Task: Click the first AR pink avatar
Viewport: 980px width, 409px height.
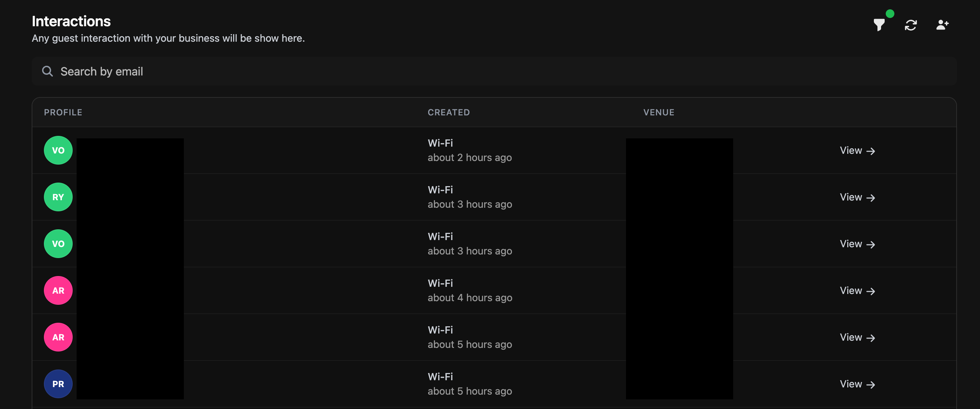Action: 58,290
